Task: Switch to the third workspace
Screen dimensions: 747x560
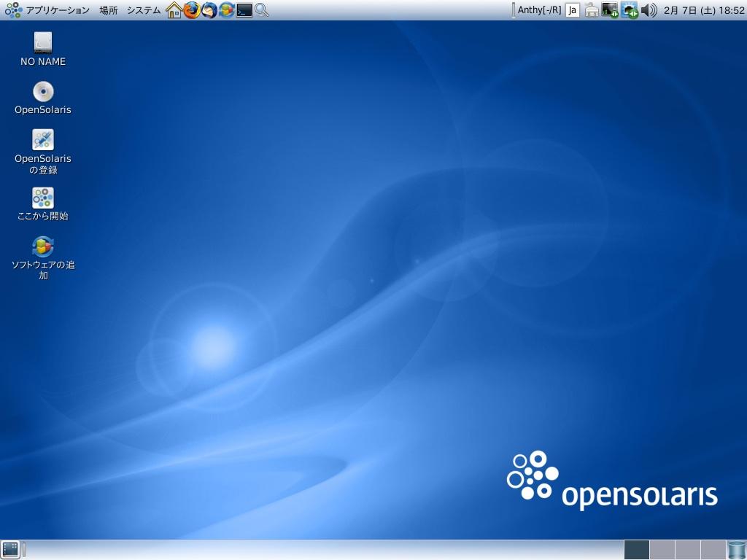Action: [x=688, y=550]
